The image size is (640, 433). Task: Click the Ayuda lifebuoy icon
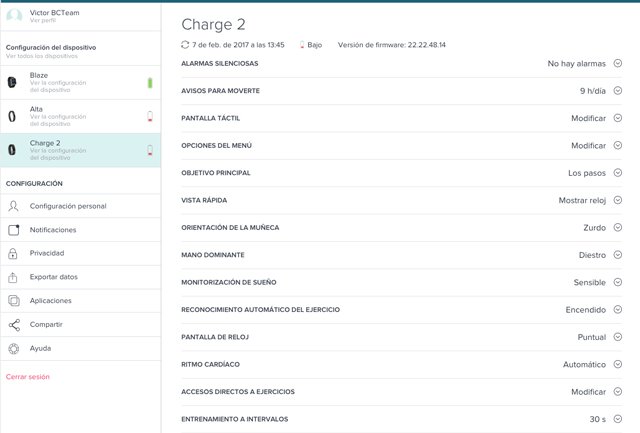[14, 349]
